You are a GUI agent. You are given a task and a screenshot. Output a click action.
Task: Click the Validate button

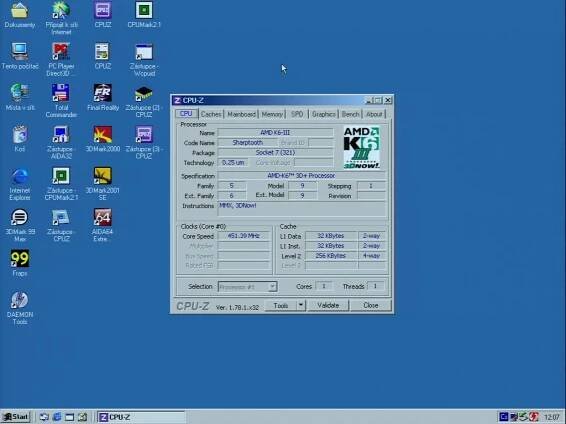pyautogui.click(x=328, y=306)
